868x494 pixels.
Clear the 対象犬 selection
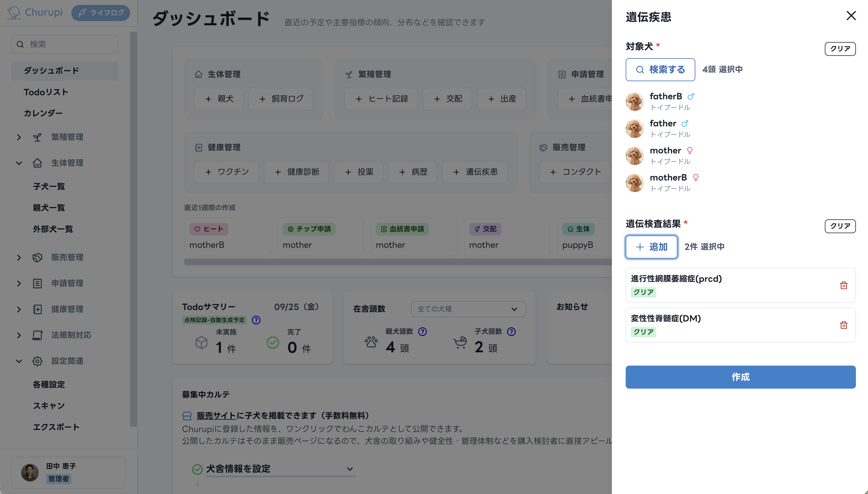(840, 49)
